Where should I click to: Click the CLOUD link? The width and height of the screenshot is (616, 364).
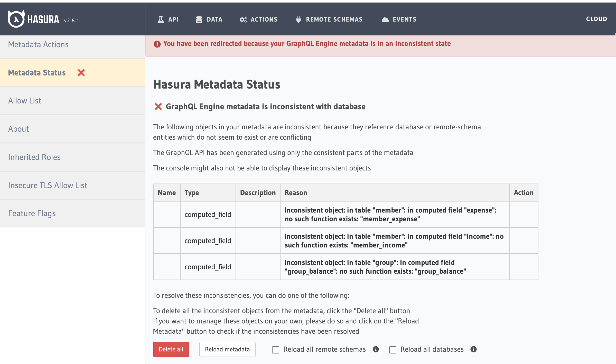click(596, 19)
